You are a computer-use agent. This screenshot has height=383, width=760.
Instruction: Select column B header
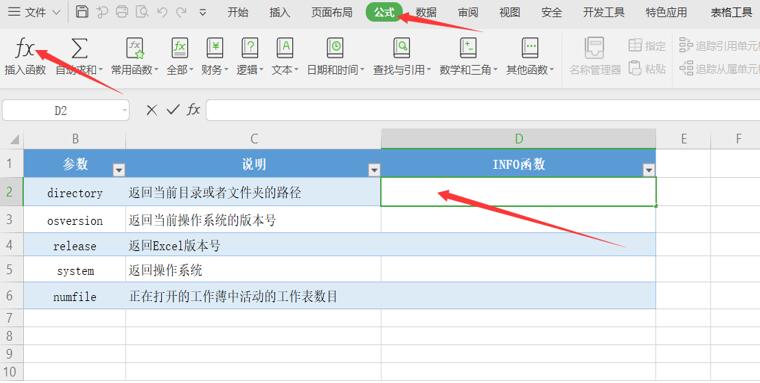pyautogui.click(x=75, y=139)
